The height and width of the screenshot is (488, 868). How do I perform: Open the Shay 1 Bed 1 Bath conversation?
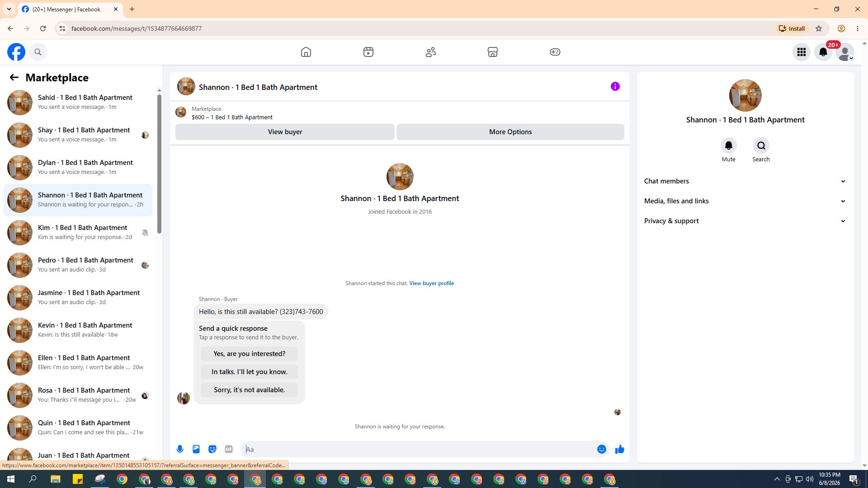click(x=78, y=135)
